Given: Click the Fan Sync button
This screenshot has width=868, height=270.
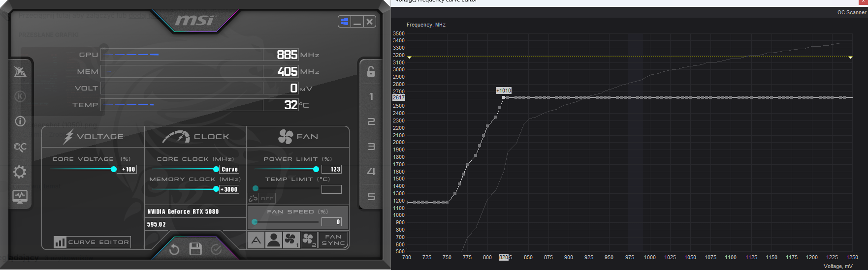Looking at the screenshot, I should 333,240.
